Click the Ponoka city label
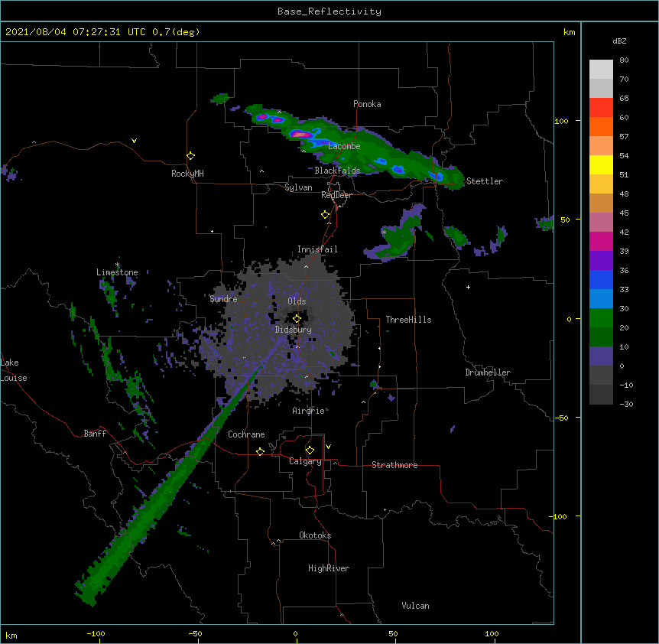This screenshot has height=644, width=659. coord(367,104)
